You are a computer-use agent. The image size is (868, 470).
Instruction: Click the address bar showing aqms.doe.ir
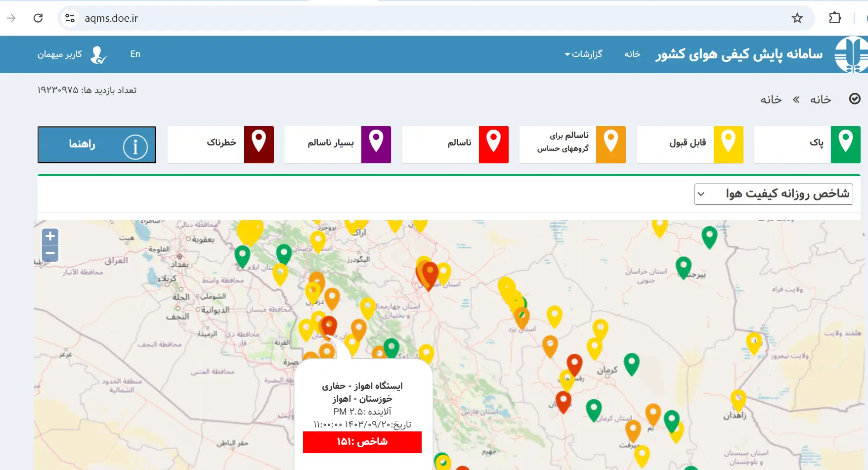435,18
